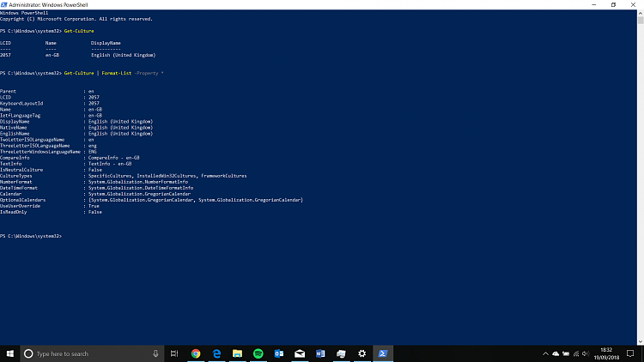Click the first Get-Culture command text

click(x=79, y=31)
